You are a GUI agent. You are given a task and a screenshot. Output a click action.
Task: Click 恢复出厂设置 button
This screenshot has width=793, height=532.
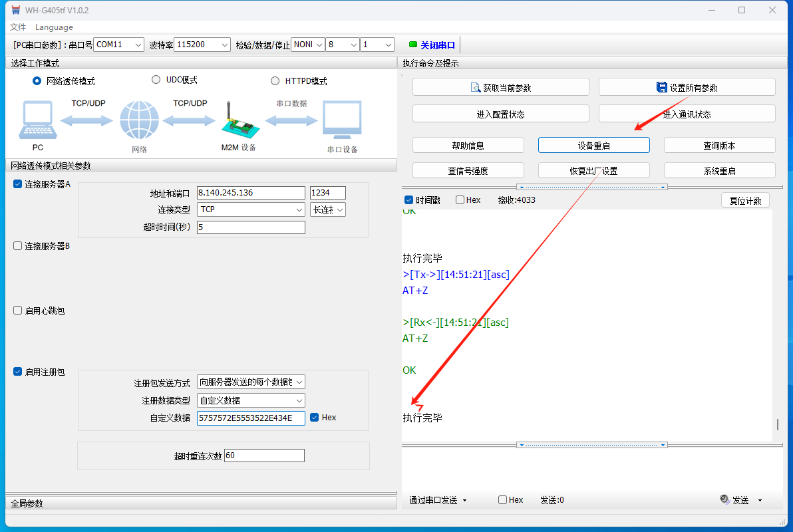point(593,170)
